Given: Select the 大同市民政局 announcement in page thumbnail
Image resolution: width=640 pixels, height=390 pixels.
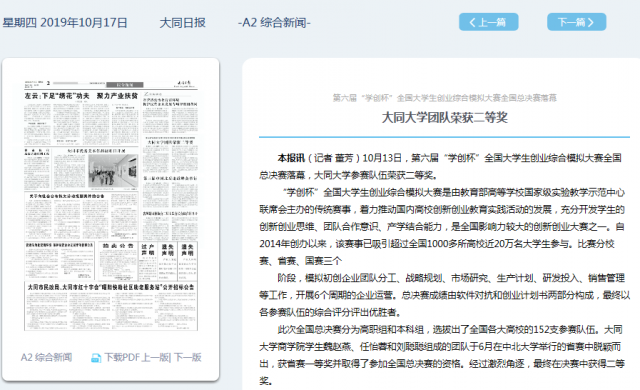Looking at the screenshot, I should pyautogui.click(x=111, y=306).
